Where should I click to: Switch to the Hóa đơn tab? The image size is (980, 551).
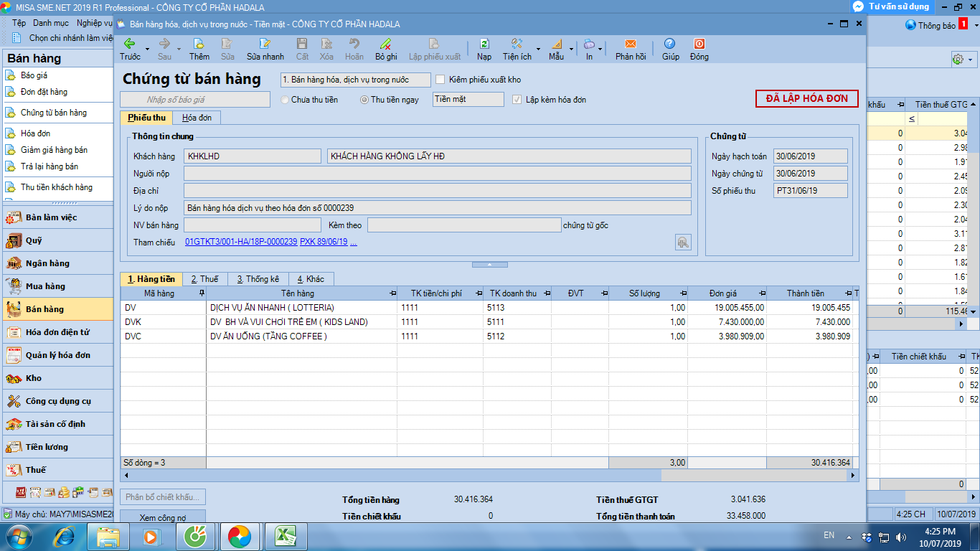tap(197, 118)
